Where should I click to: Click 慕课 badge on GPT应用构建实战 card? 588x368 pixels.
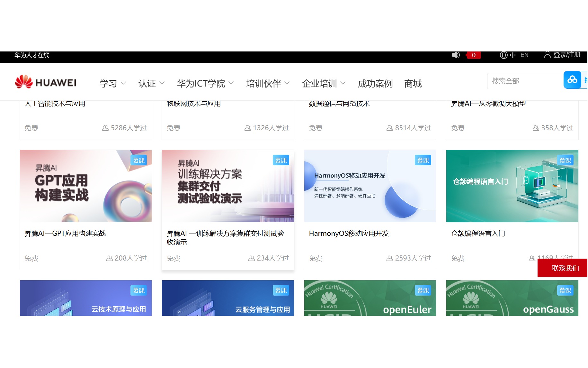[139, 160]
